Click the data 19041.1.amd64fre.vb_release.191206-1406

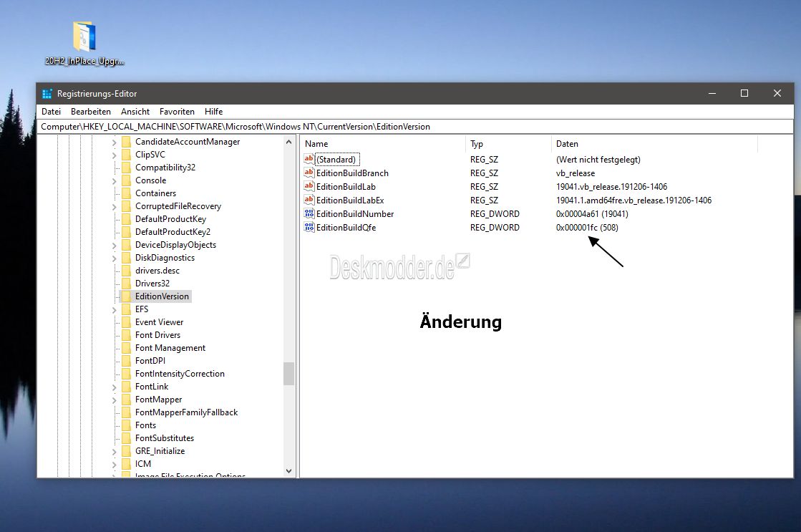(x=634, y=200)
